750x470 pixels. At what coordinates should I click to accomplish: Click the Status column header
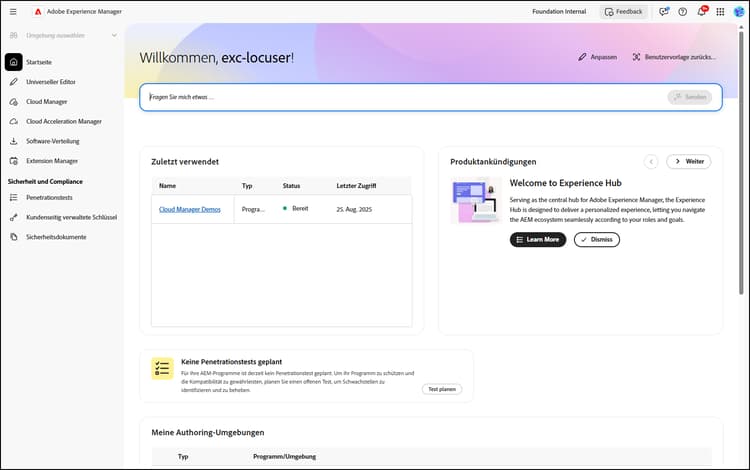pos(291,186)
